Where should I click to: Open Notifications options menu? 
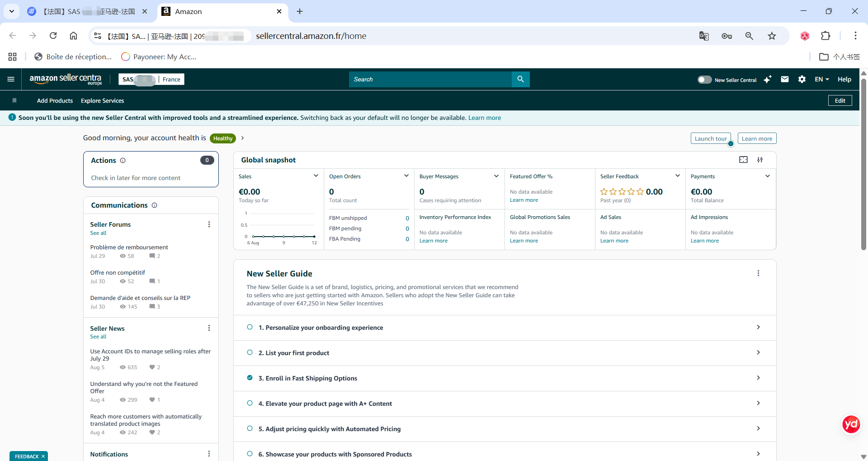(x=209, y=454)
